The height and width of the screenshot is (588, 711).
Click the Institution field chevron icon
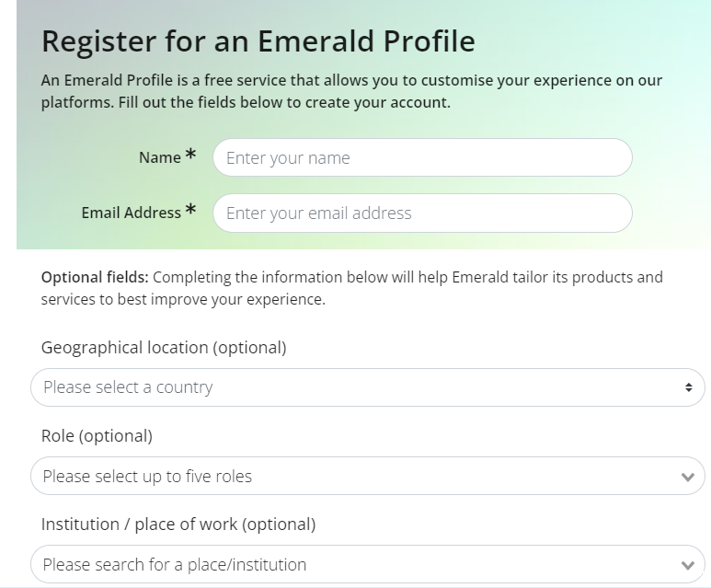pyautogui.click(x=687, y=565)
